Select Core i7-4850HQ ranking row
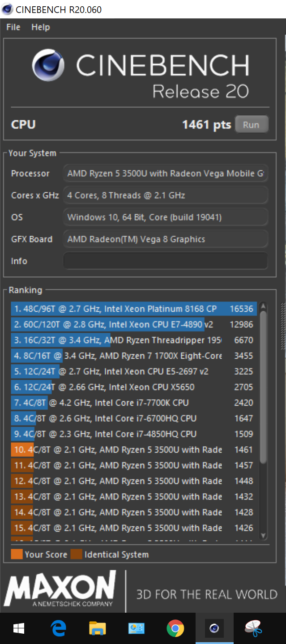This screenshot has height=644, width=286. point(134,434)
